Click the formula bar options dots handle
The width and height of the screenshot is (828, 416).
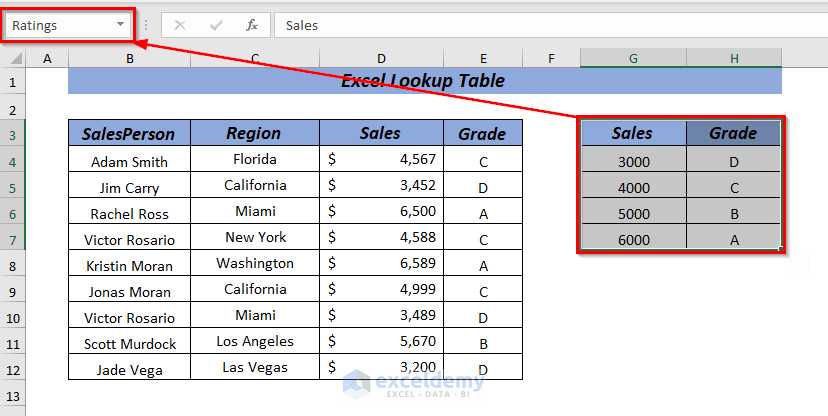pyautogui.click(x=146, y=25)
